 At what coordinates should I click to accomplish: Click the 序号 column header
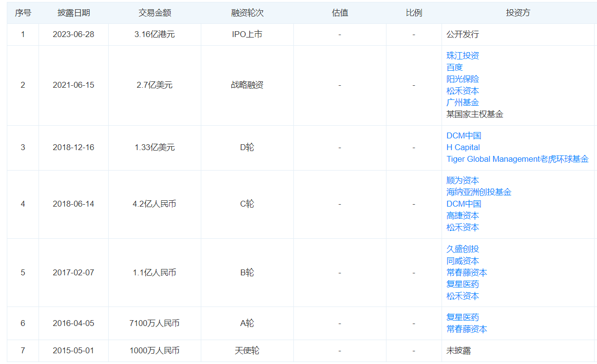coord(23,13)
